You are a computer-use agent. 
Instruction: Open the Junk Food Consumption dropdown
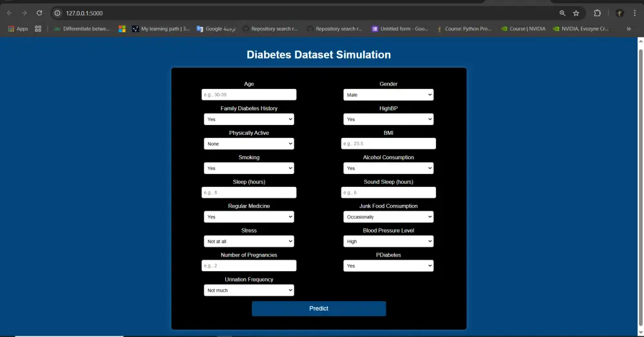[388, 217]
